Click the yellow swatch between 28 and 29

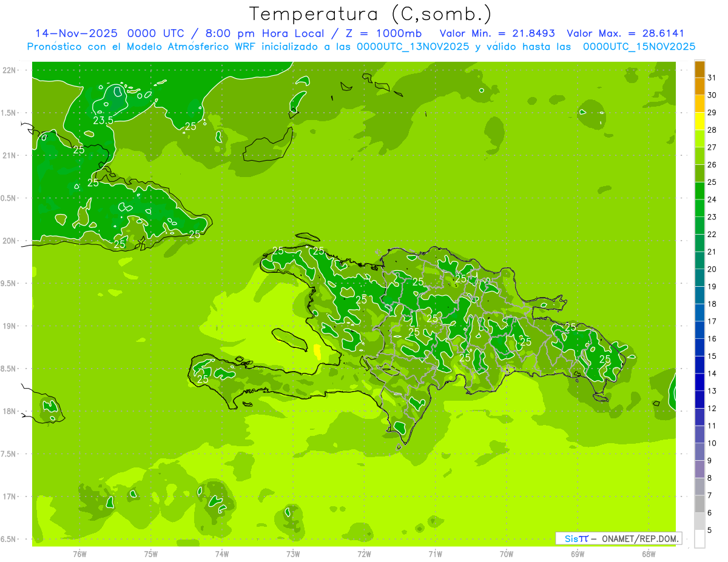coord(699,121)
